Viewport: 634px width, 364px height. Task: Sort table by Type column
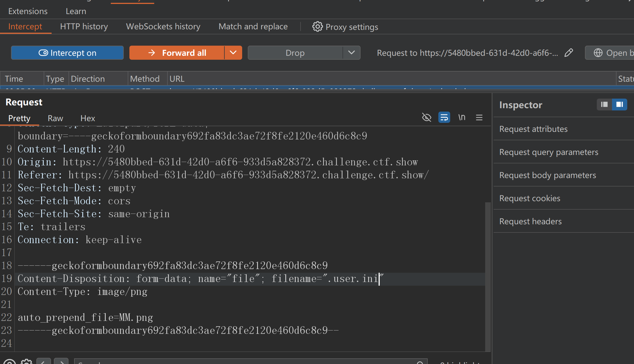(x=56, y=79)
